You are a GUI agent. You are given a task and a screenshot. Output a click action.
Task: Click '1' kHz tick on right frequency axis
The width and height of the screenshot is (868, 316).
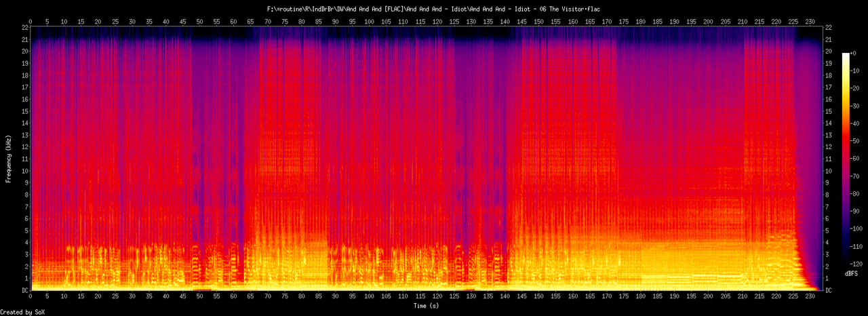coord(828,278)
